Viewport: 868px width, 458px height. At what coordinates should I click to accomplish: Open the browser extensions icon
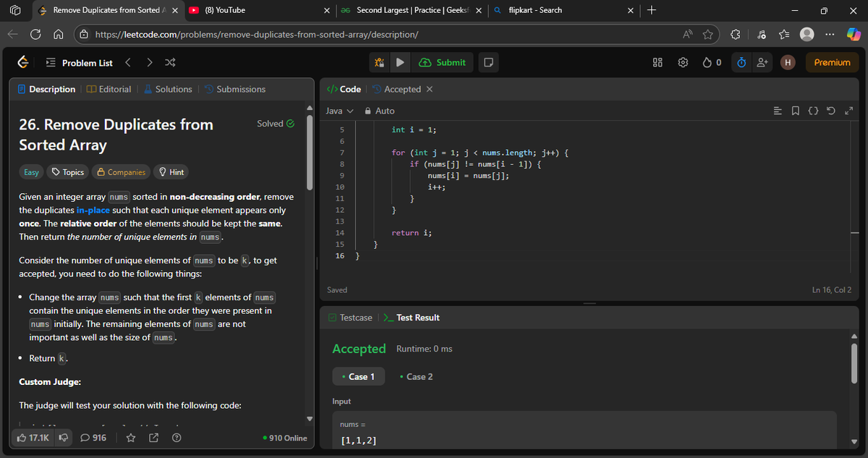click(x=736, y=34)
